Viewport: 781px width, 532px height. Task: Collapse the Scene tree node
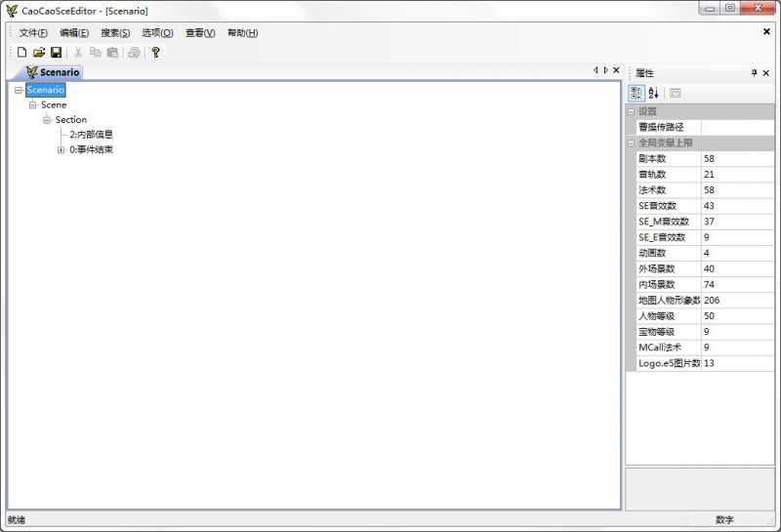tap(32, 104)
